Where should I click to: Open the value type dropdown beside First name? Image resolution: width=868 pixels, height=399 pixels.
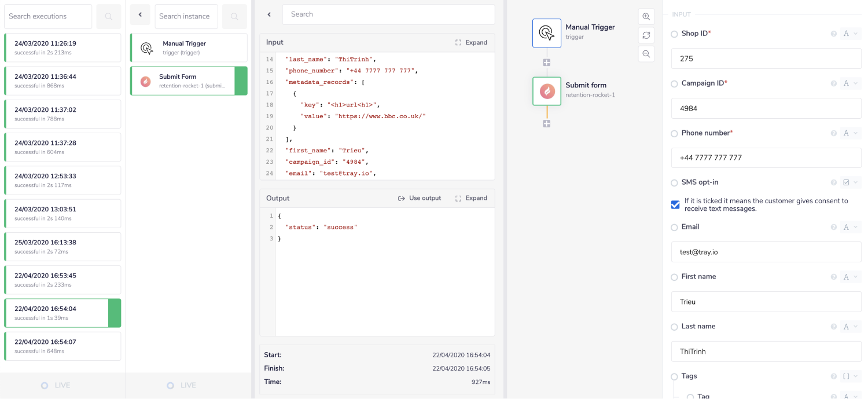(x=849, y=276)
